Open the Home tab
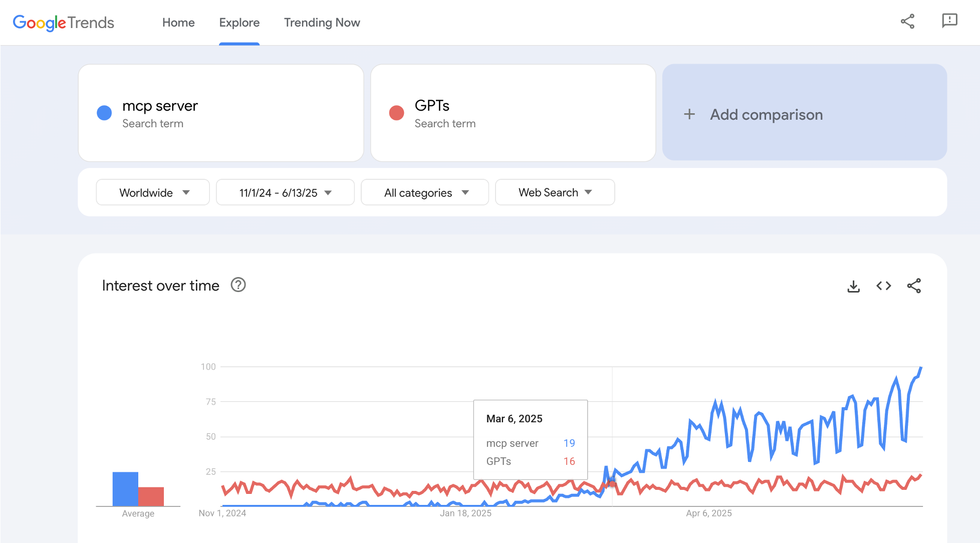The width and height of the screenshot is (980, 543). point(178,23)
